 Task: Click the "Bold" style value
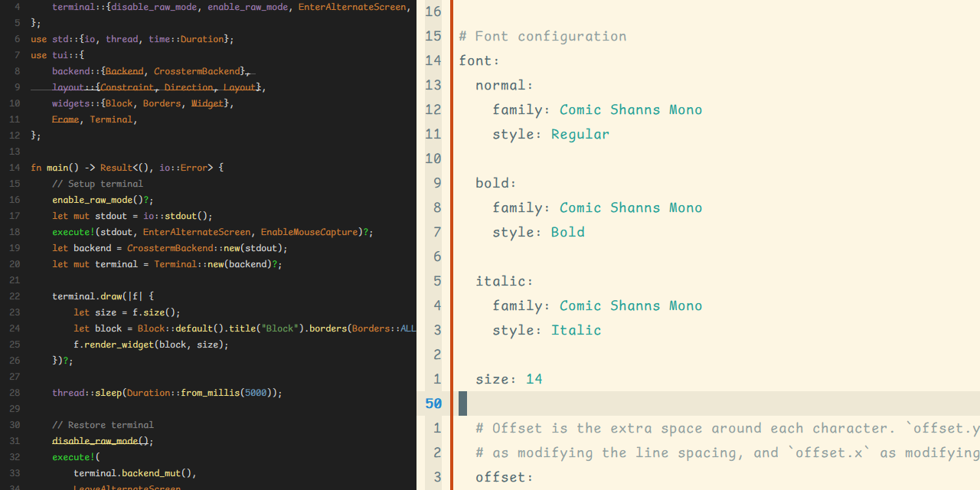click(567, 232)
